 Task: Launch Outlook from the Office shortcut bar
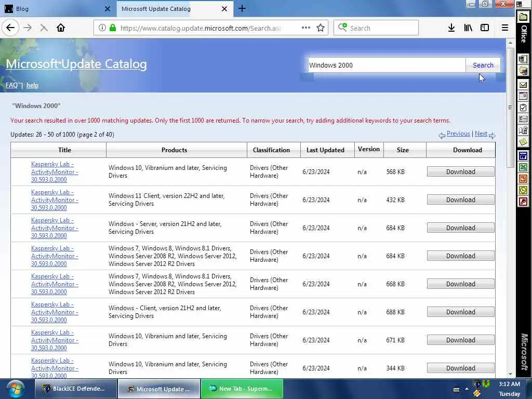[523, 190]
